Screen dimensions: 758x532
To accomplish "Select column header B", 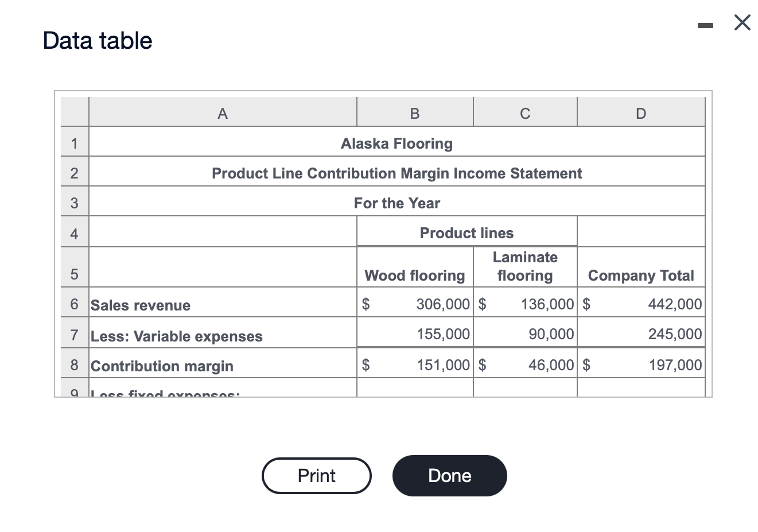I will (x=414, y=112).
